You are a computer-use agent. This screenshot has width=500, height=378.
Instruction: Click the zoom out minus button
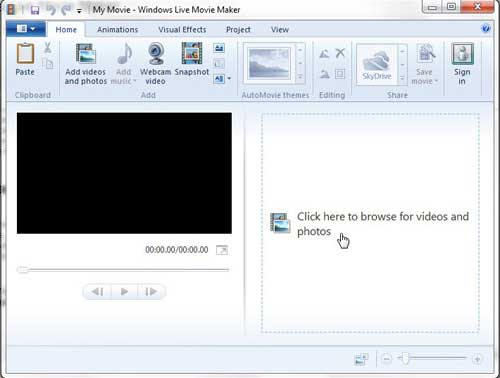[x=387, y=359]
